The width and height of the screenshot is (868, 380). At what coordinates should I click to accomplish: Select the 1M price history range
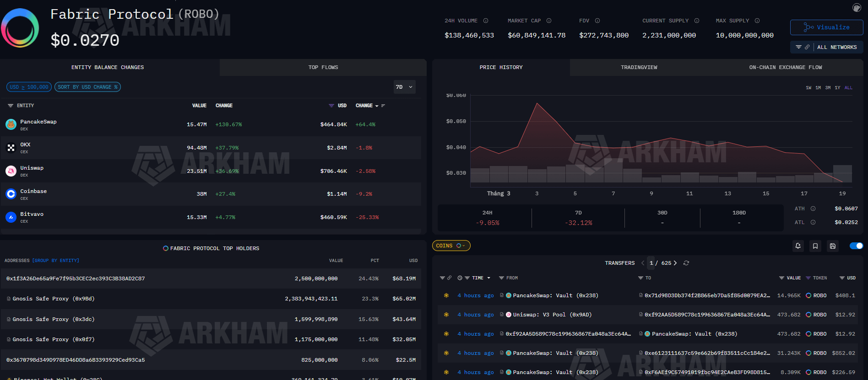[818, 88]
